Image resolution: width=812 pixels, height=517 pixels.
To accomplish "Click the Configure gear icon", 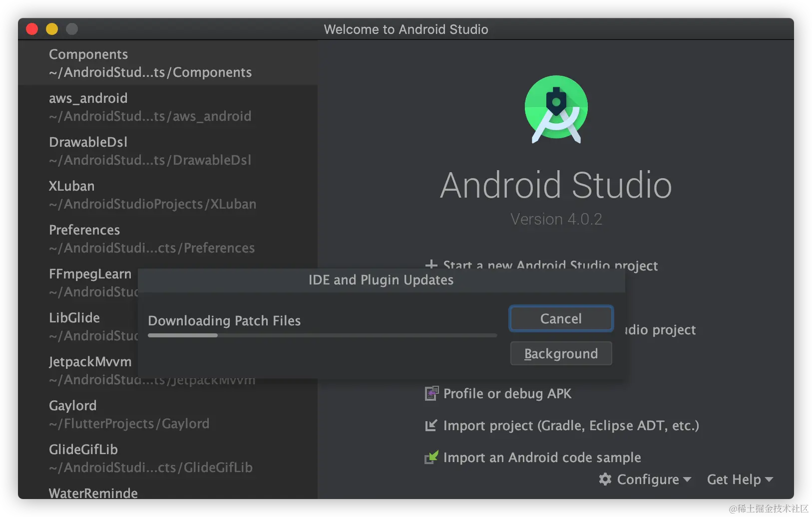I will point(605,479).
